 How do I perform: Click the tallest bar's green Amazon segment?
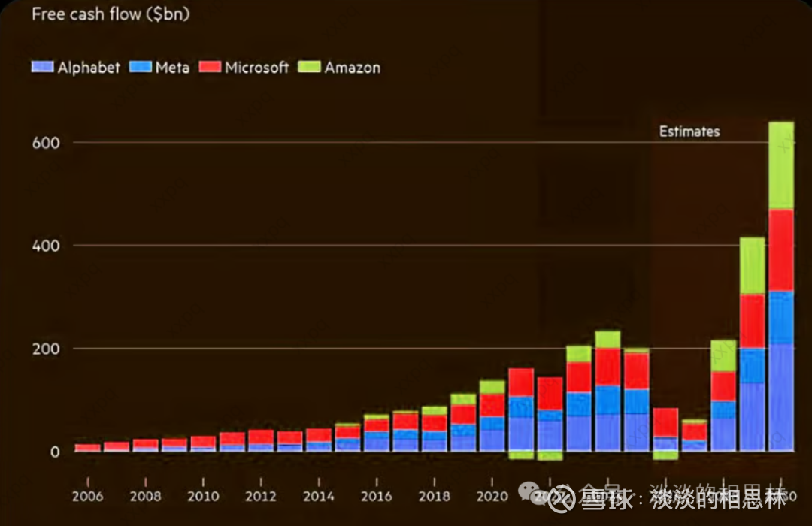(x=781, y=165)
